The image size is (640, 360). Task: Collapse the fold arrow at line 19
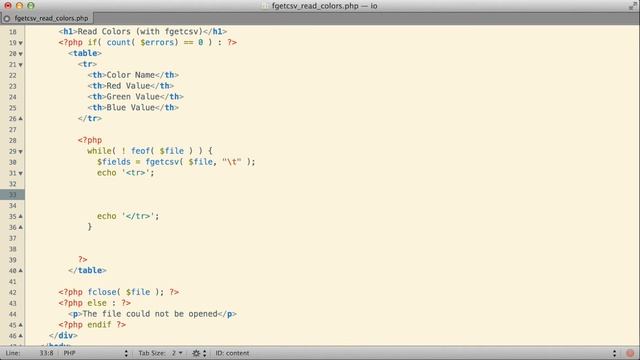[x=20, y=43]
